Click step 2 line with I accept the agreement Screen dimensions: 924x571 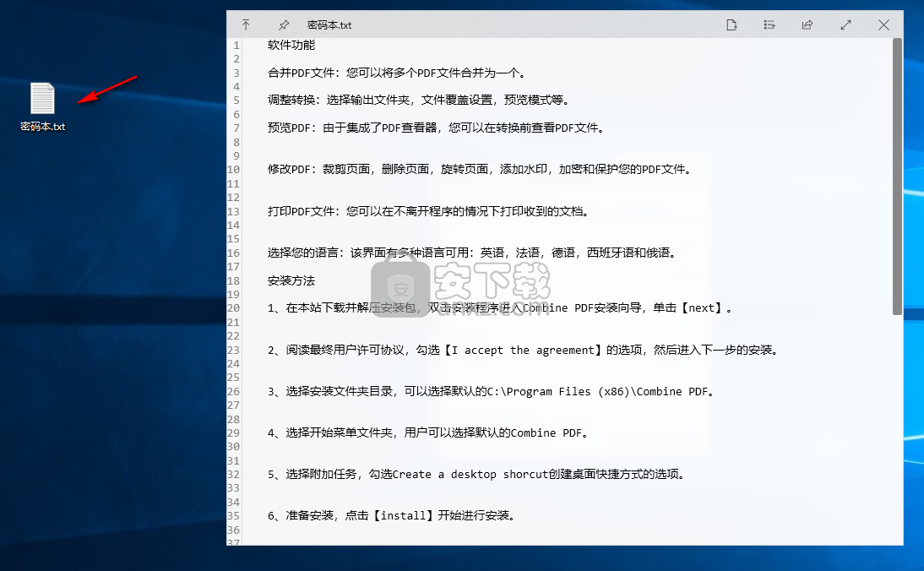[524, 350]
